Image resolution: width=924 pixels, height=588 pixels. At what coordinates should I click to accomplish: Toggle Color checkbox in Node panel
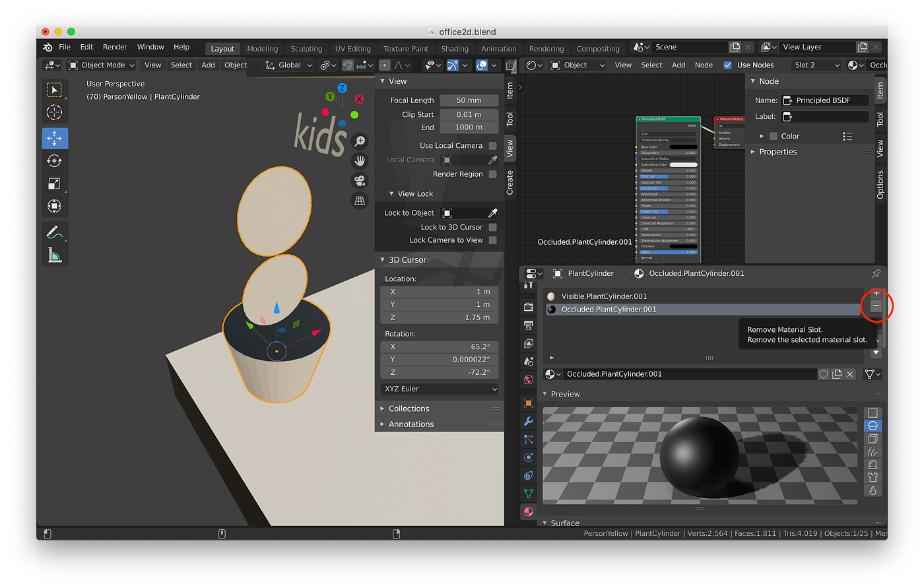[774, 137]
